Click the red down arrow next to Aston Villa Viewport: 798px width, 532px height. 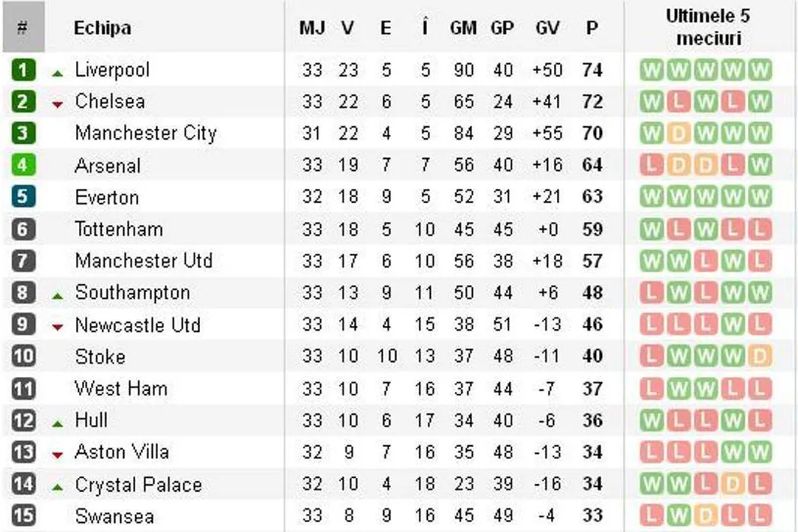58,455
